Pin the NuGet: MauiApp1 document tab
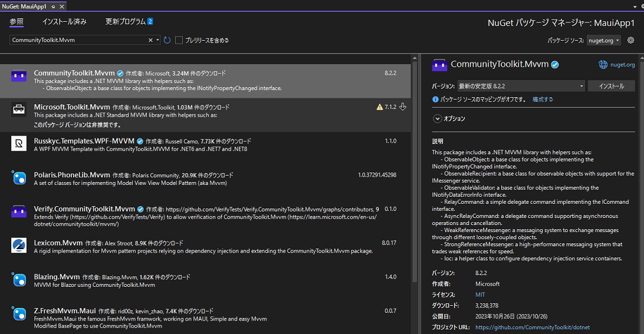Viewport: 644px width, 334px height. click(x=54, y=6)
